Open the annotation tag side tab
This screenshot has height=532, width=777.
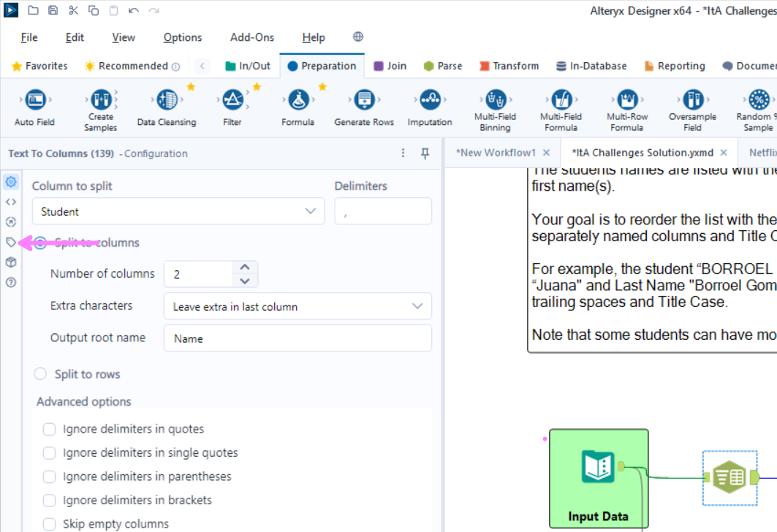coord(11,242)
